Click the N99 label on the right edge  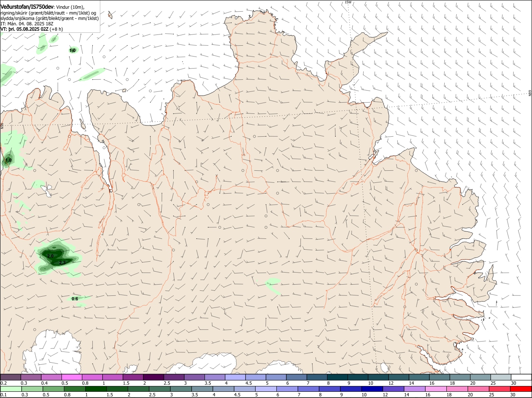coord(530,93)
